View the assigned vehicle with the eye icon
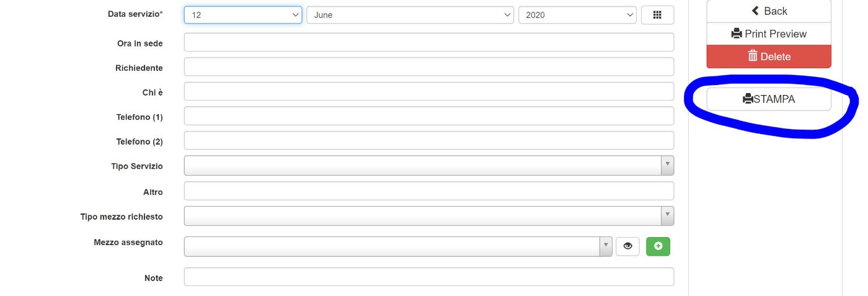The width and height of the screenshot is (868, 296). coord(627,246)
